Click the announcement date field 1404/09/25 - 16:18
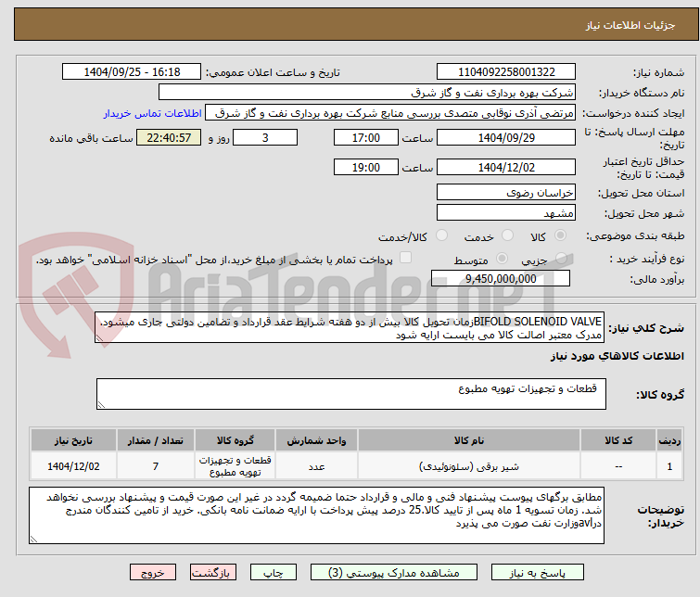This screenshot has height=597, width=700. 132,72
